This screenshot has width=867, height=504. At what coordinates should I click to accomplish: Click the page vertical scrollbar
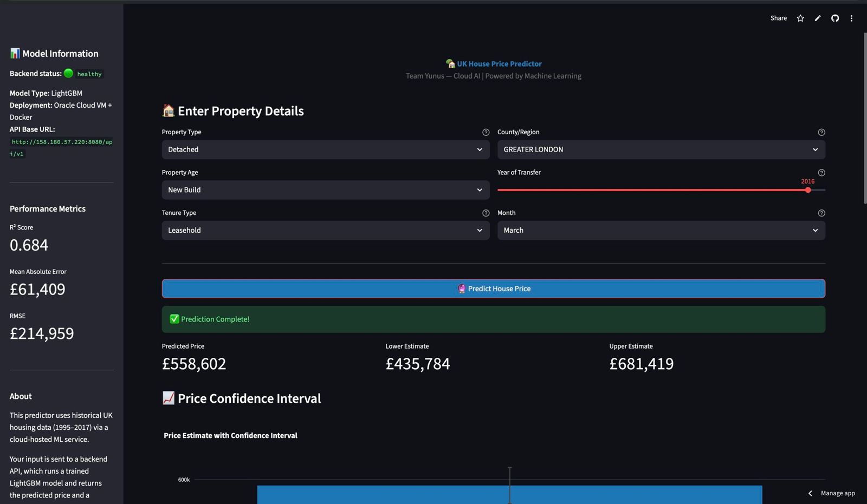pos(865,118)
